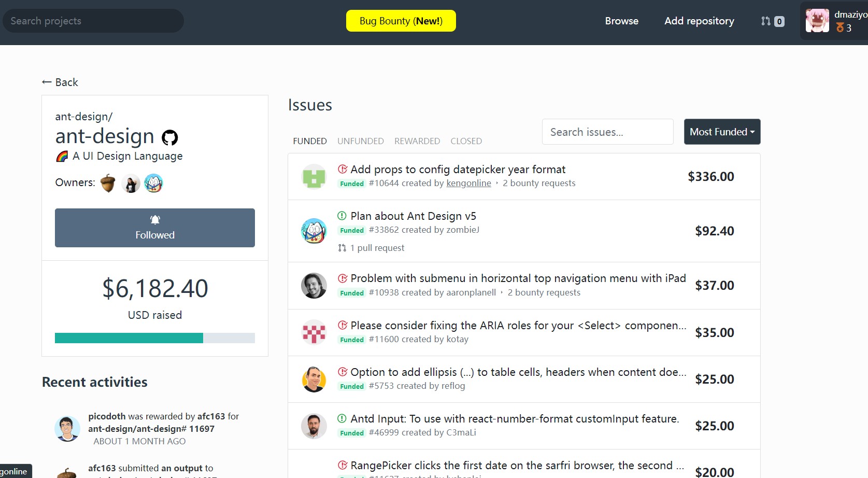Open RangePicker clicks the first date issue
The height and width of the screenshot is (478, 868).
pyautogui.click(x=517, y=465)
